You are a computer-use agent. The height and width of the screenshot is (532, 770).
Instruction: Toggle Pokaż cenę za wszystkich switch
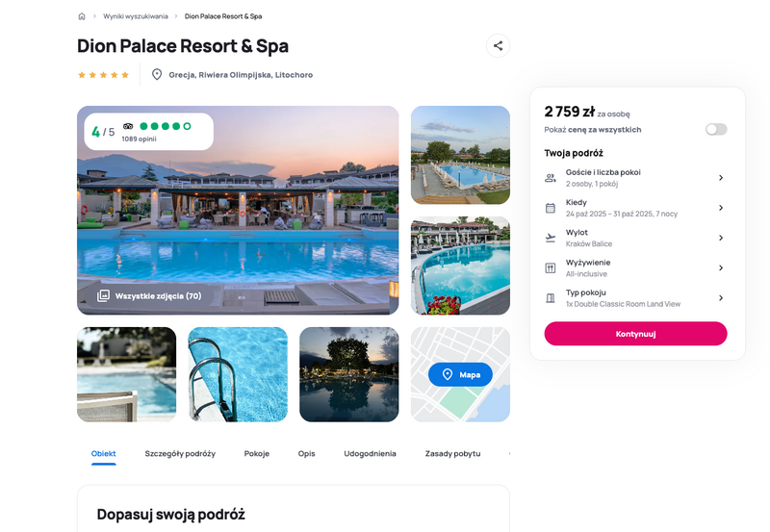click(x=716, y=130)
